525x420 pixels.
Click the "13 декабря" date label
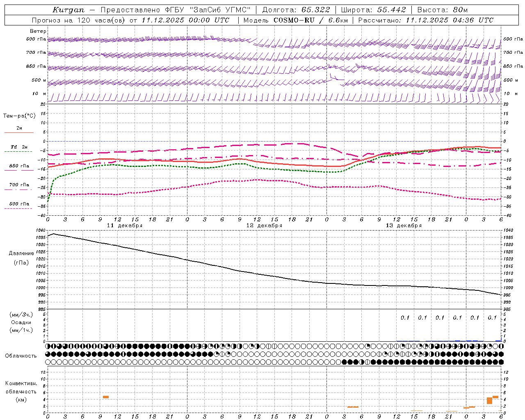click(x=404, y=226)
